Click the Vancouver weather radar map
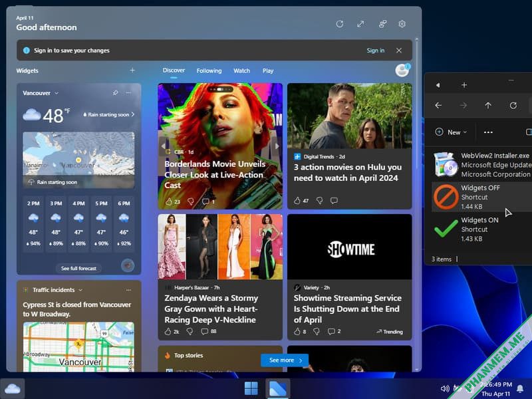Viewport: 532px width, 399px height. coord(78,160)
